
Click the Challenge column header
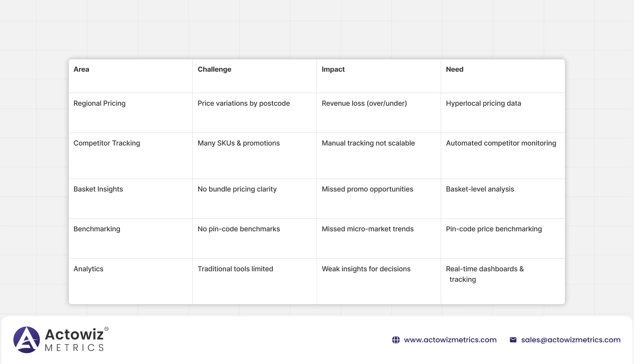pyautogui.click(x=214, y=69)
